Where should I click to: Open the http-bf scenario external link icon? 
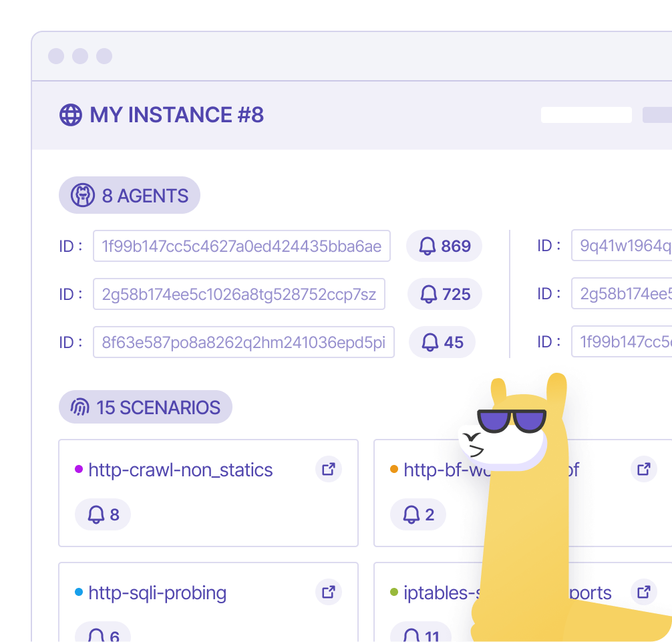644,469
